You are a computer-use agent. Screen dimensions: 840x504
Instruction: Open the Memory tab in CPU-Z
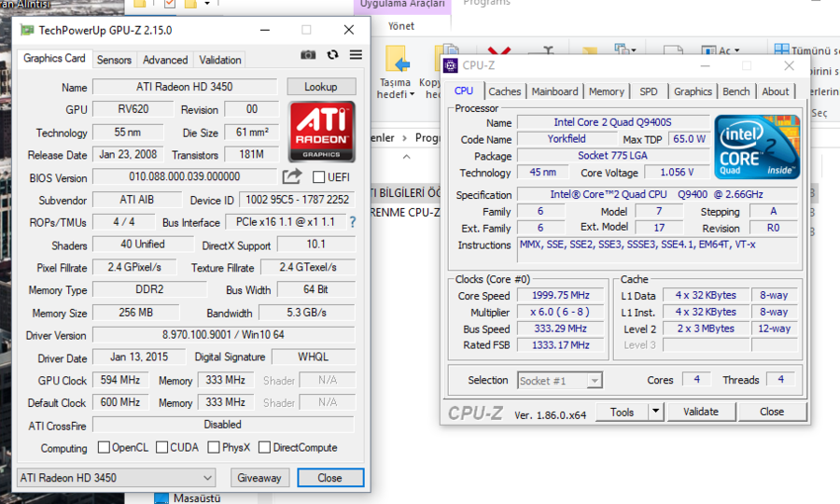point(607,91)
